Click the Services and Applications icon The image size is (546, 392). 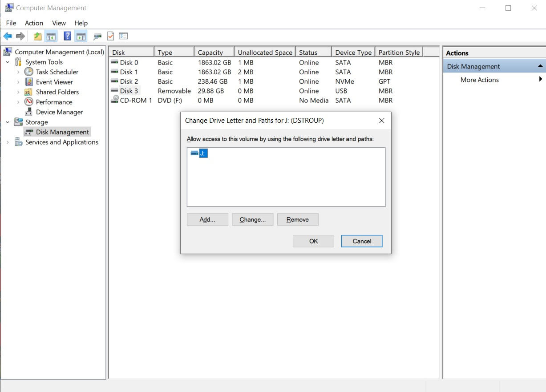(x=18, y=142)
